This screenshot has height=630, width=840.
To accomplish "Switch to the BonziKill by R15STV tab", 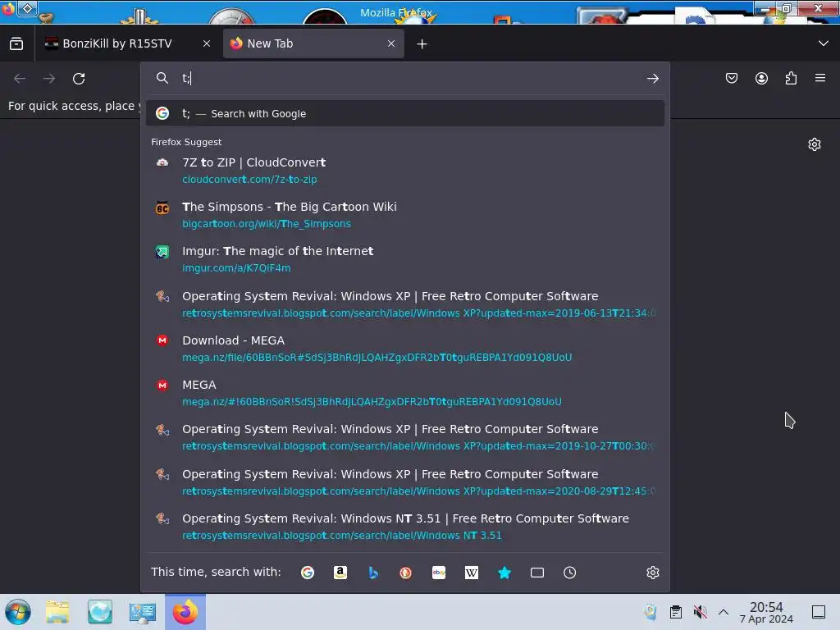I will [x=129, y=44].
